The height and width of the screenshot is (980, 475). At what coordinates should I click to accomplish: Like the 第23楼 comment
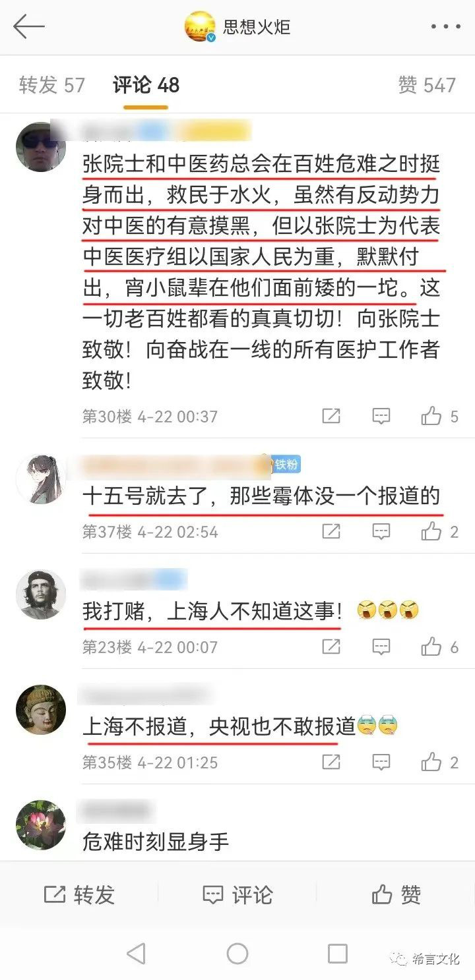pyautogui.click(x=431, y=647)
